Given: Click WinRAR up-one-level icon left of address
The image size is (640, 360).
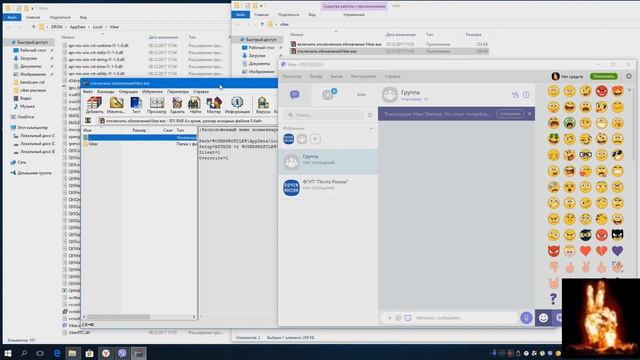Looking at the screenshot, I should pyautogui.click(x=88, y=121).
